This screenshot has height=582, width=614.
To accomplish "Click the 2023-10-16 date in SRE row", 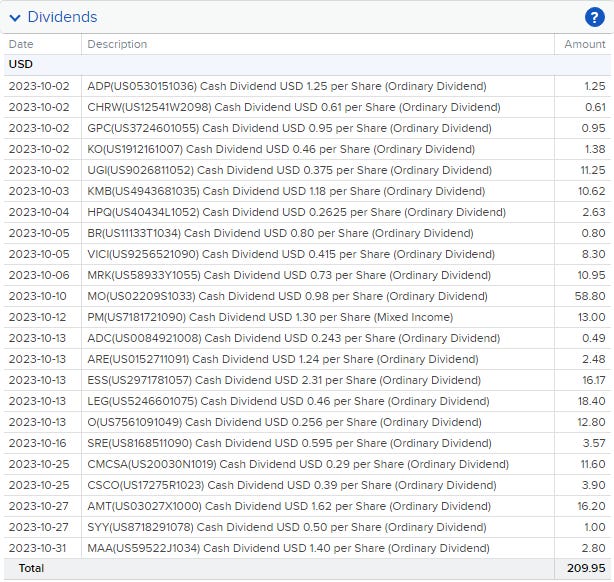I will pos(38,443).
